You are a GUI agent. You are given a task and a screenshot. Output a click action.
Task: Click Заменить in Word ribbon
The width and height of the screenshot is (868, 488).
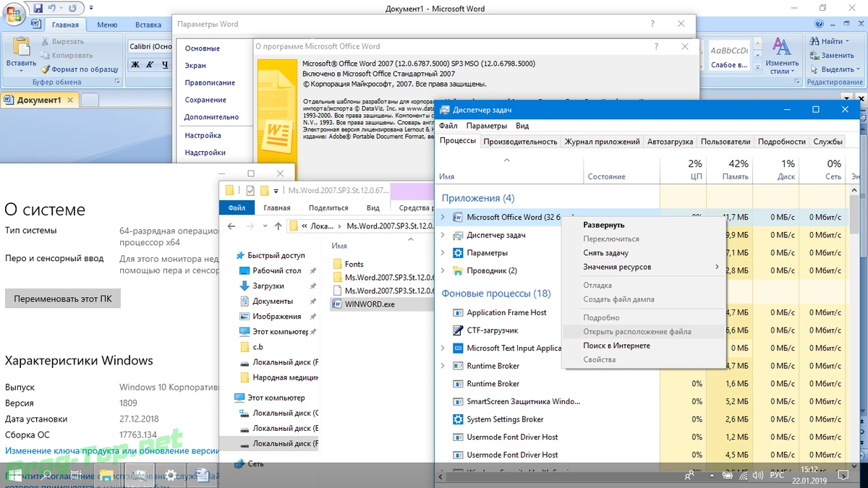coord(832,55)
